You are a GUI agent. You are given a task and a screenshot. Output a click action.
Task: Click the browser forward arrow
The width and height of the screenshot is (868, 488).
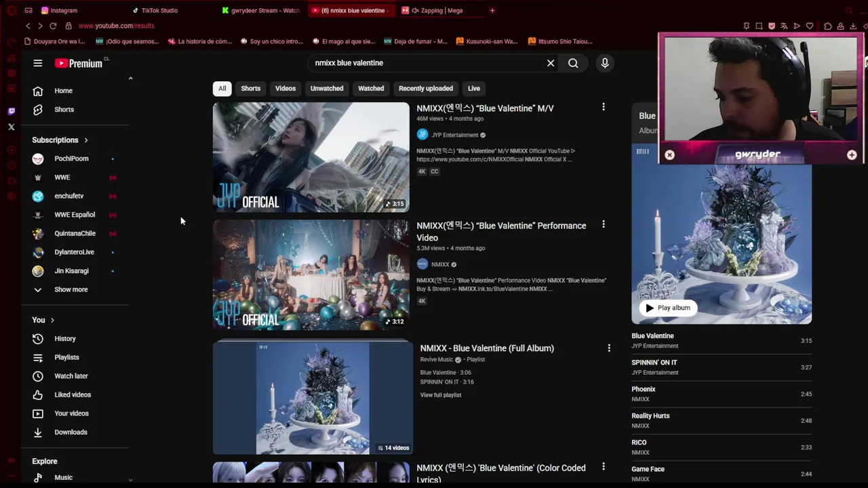point(40,26)
